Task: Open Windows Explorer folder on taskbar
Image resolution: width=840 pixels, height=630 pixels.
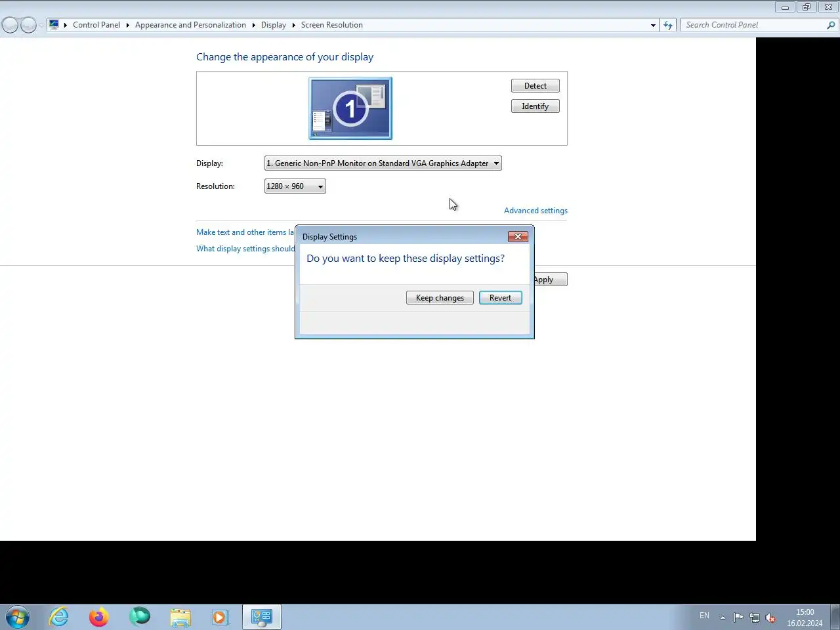Action: (180, 617)
